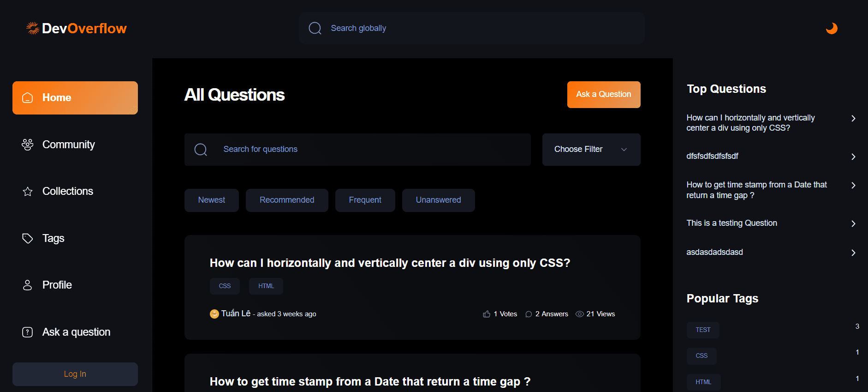
Task: Select the TEST popular tag badge
Action: [703, 330]
